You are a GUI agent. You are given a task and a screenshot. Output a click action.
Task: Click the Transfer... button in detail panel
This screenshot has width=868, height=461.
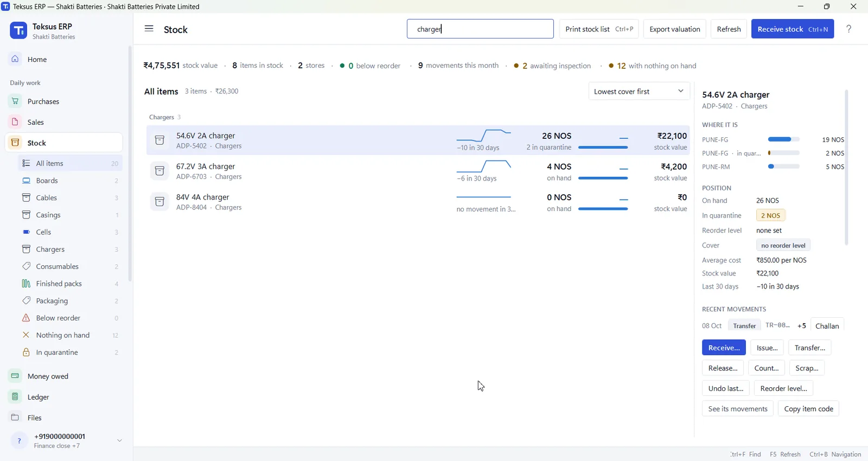tap(810, 348)
